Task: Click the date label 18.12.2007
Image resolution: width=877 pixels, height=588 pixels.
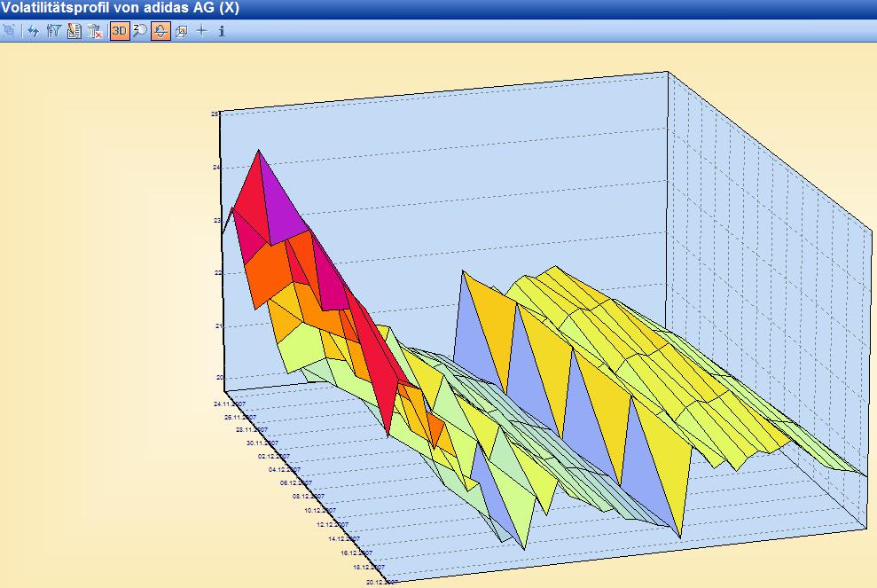Action: point(369,568)
